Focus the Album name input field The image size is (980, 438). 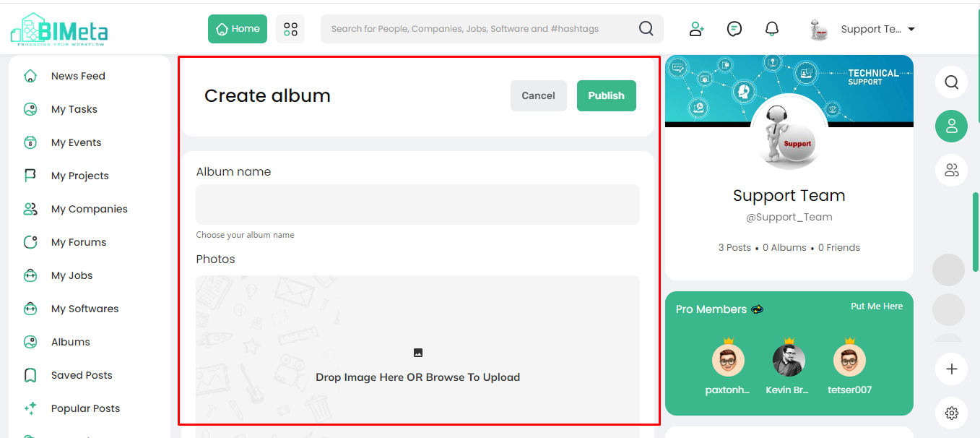[x=417, y=205]
